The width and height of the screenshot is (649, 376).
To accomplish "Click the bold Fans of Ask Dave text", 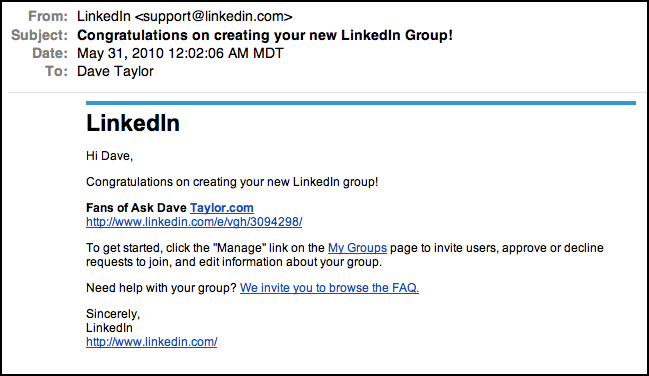I will [x=136, y=208].
